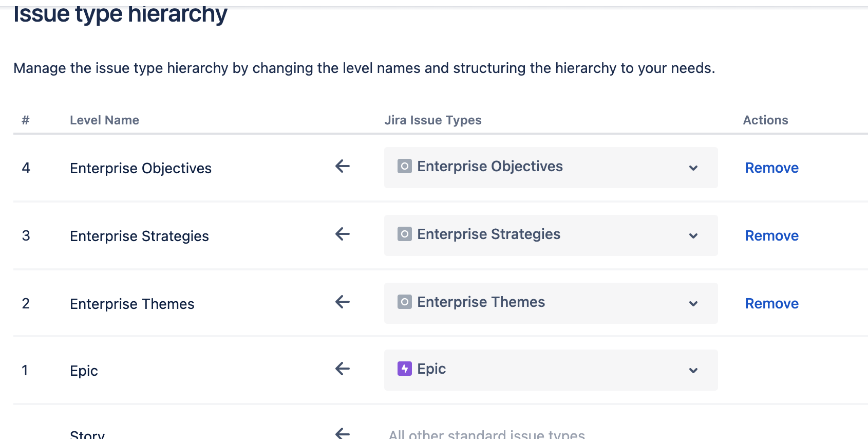Expand the Enterprise Themes issue type dropdown chevron
This screenshot has height=439, width=868.
(693, 304)
